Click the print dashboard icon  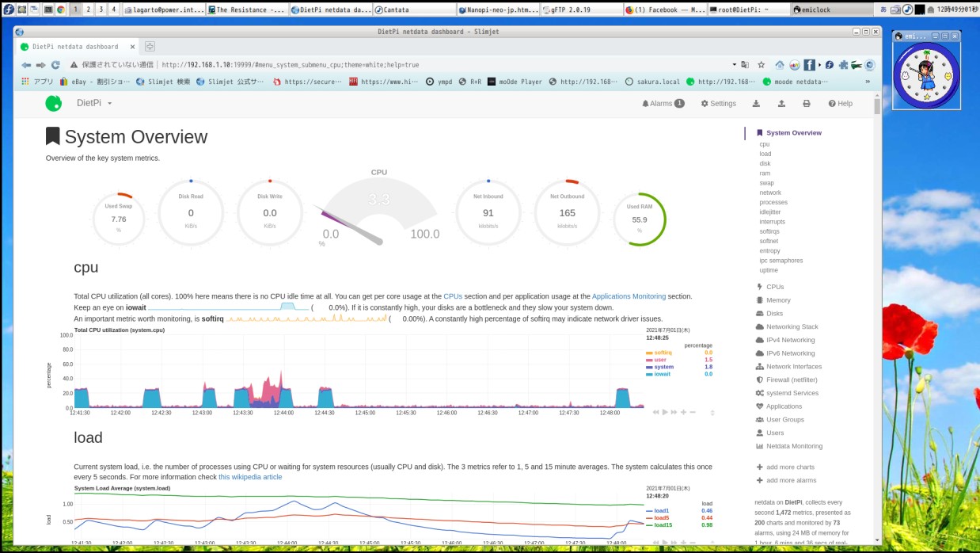pyautogui.click(x=807, y=103)
